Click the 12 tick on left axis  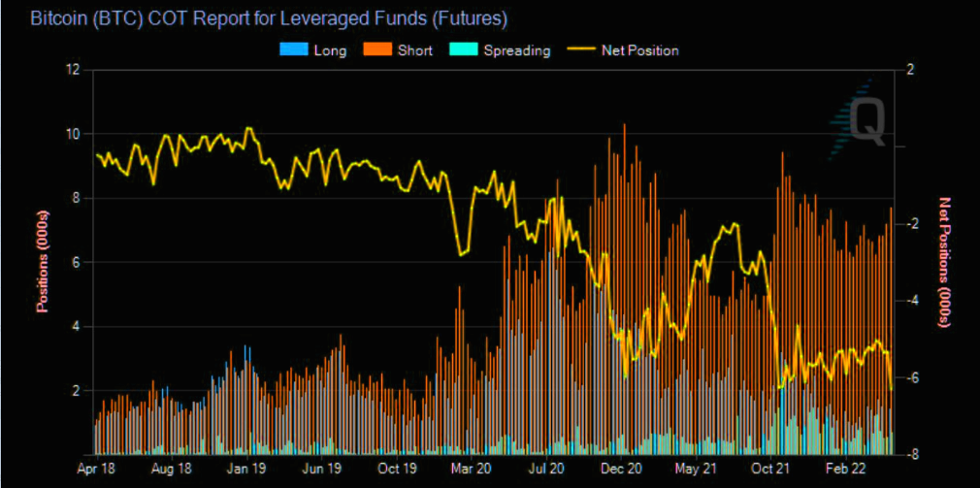coord(73,70)
